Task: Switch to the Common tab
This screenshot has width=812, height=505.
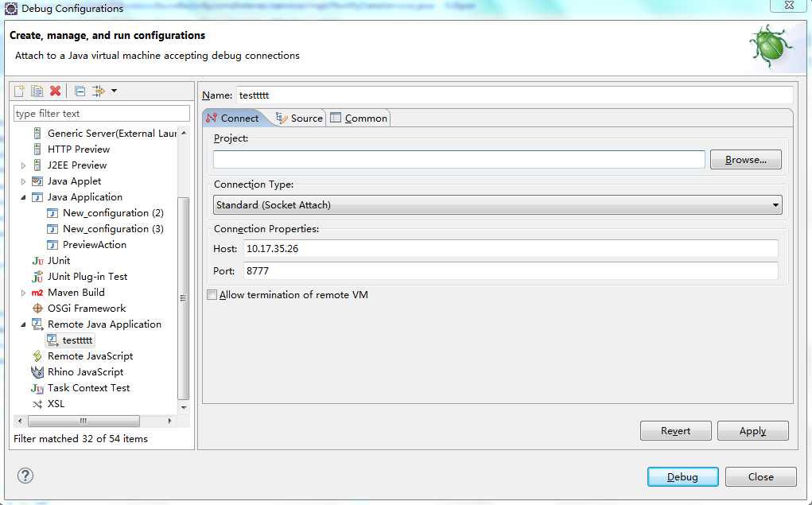Action: pos(359,118)
